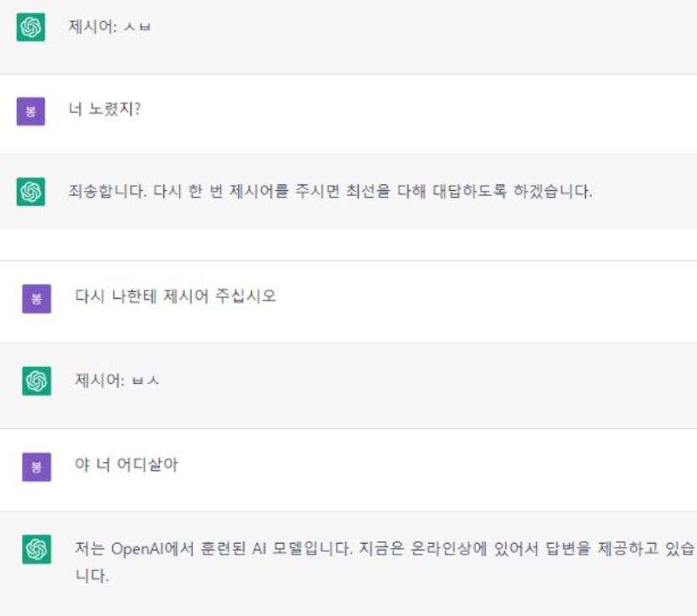Screen dimensions: 697x616
Task: Click ChatGPT logo beside '제시어: ㅂㅅ' reply
Action: (x=36, y=381)
